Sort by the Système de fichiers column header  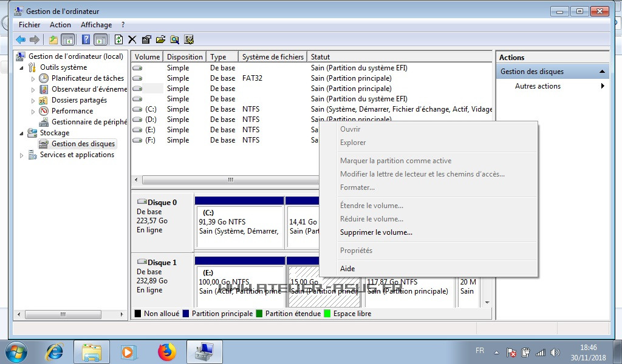273,57
